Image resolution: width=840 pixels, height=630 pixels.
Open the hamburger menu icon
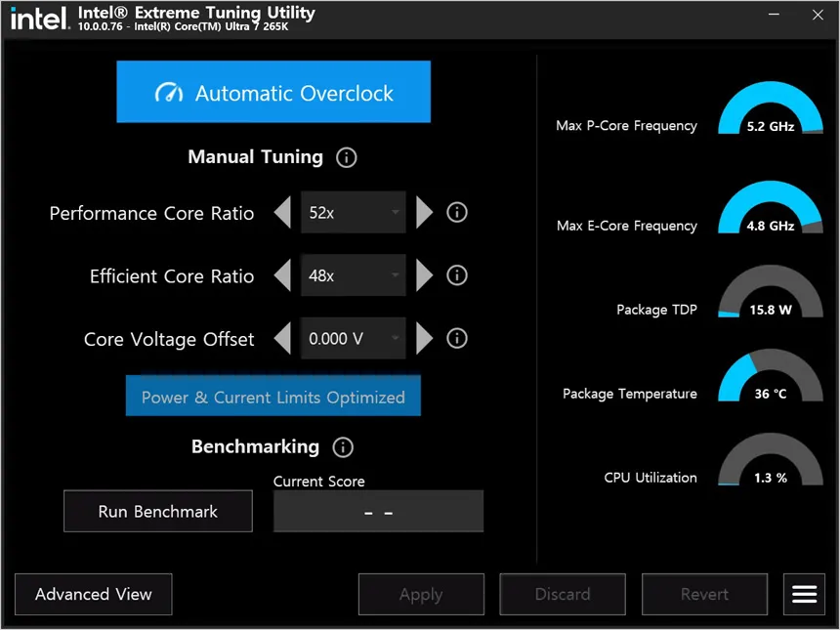(804, 594)
